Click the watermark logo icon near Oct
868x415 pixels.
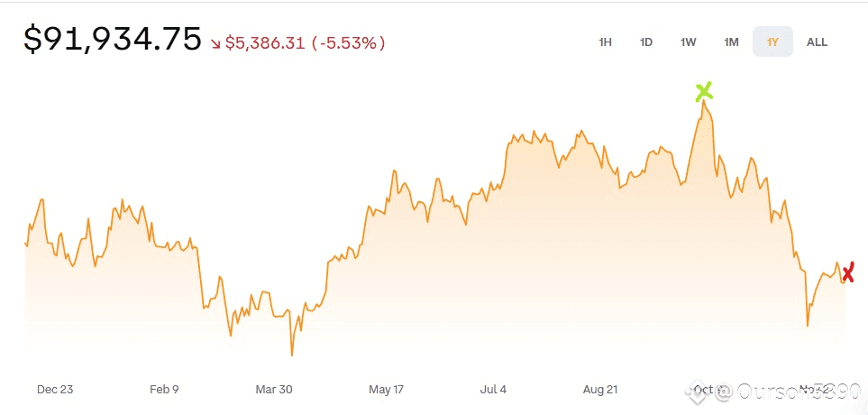[x=697, y=391]
